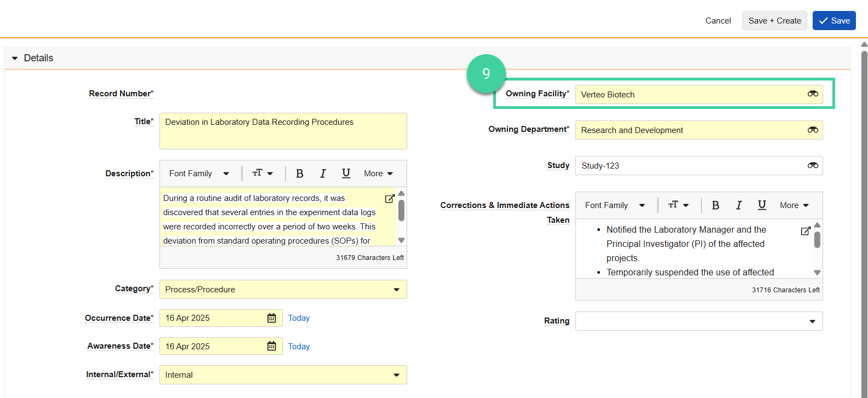
Task: Click inside the Description text area
Action: pyautogui.click(x=278, y=217)
